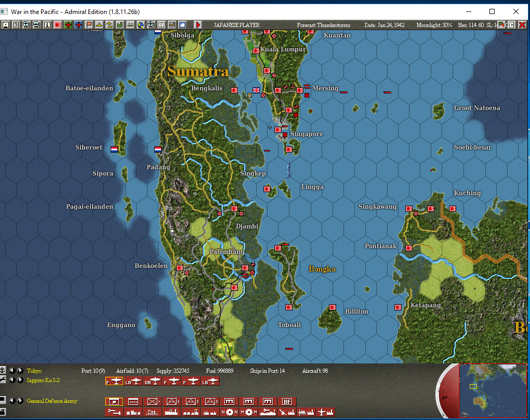This screenshot has height=420, width=530.
Task: Select Japanese flag marker at Kuala Lumpur
Action: [256, 51]
